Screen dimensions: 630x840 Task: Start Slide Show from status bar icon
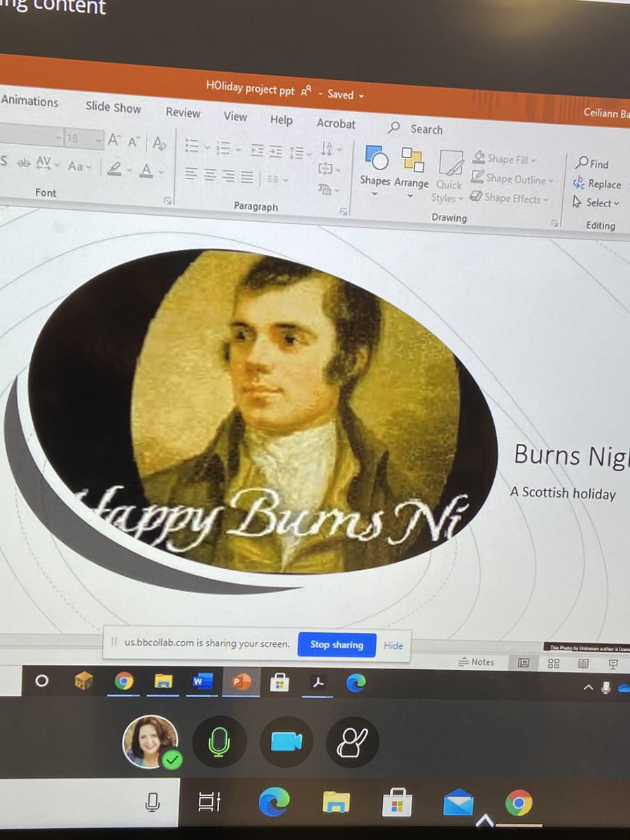click(614, 664)
